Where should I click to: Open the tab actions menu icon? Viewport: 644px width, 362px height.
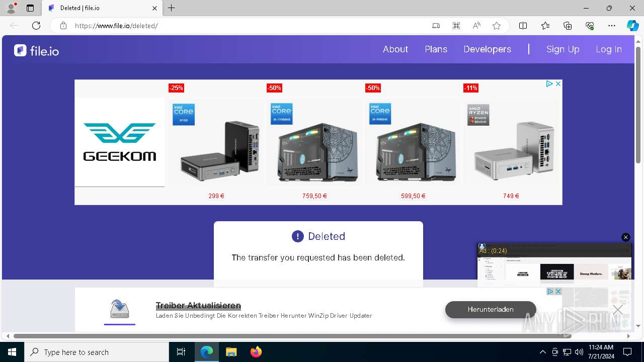30,8
